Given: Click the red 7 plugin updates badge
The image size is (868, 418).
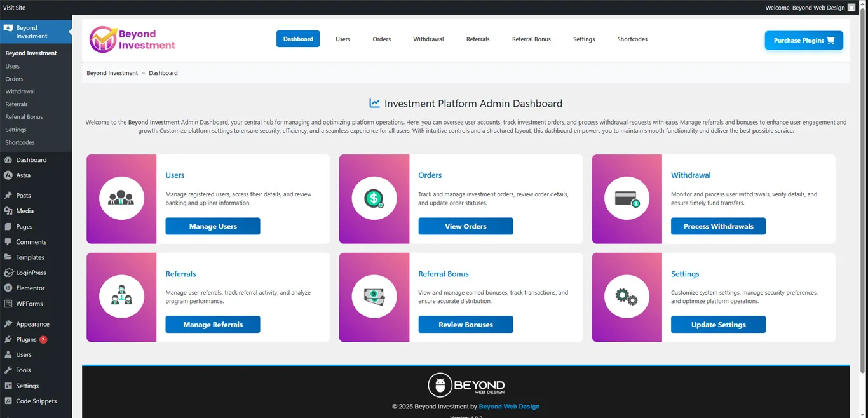Looking at the screenshot, I should 43,340.
